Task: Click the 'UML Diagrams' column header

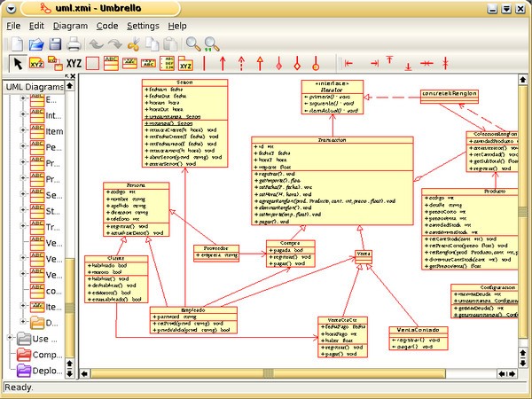Action: (x=34, y=87)
